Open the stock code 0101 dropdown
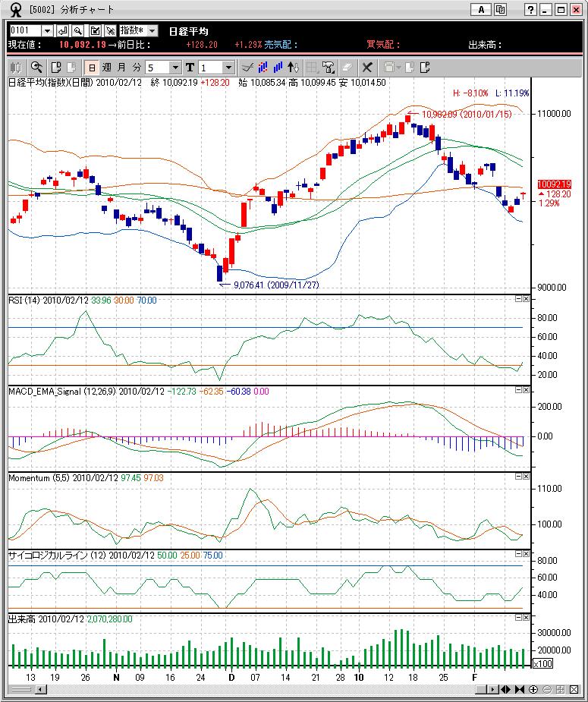 (47, 30)
